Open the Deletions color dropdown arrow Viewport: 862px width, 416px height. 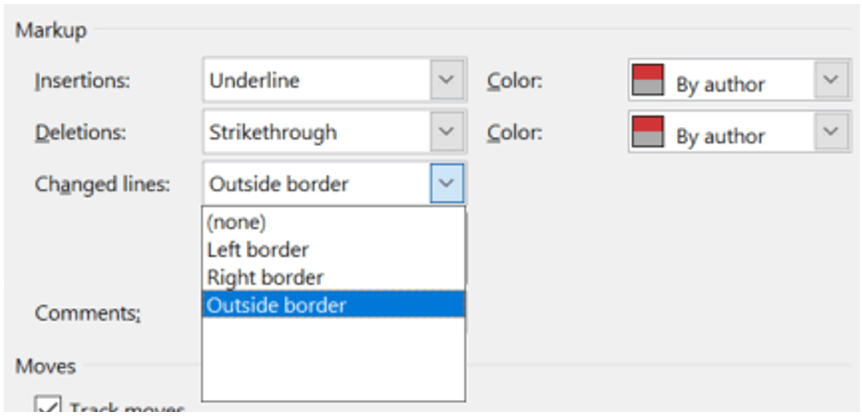(x=831, y=133)
